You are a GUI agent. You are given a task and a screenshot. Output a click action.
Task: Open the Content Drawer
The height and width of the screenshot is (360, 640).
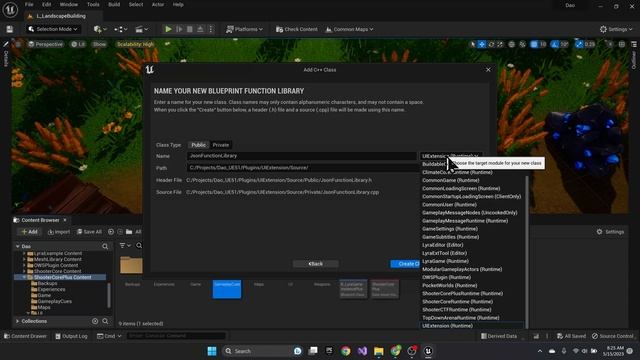[25, 336]
